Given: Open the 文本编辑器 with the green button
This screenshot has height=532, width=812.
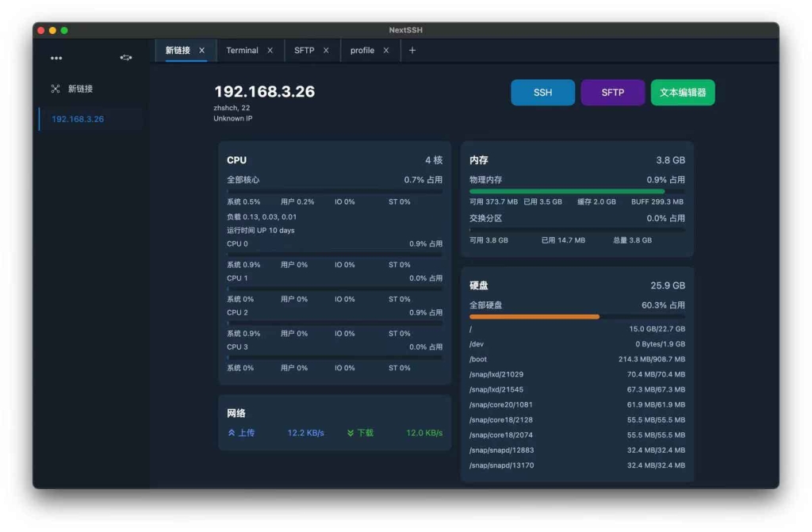Looking at the screenshot, I should [x=683, y=92].
